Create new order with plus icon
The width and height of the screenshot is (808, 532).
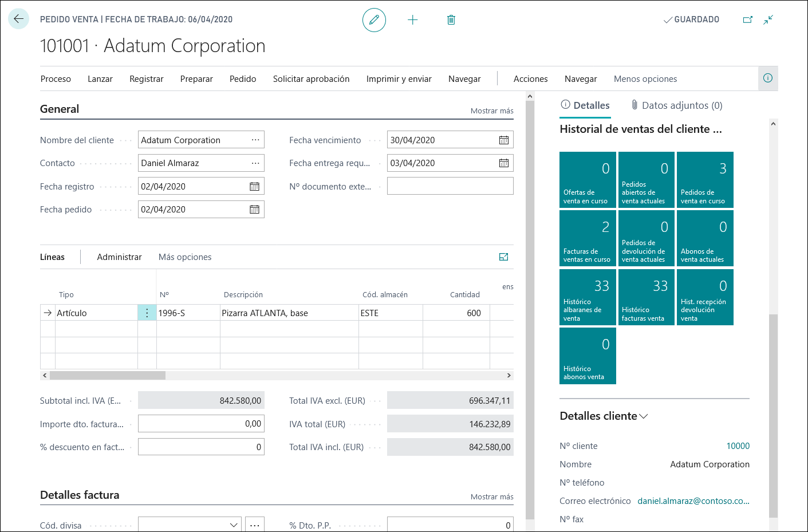[x=412, y=20]
